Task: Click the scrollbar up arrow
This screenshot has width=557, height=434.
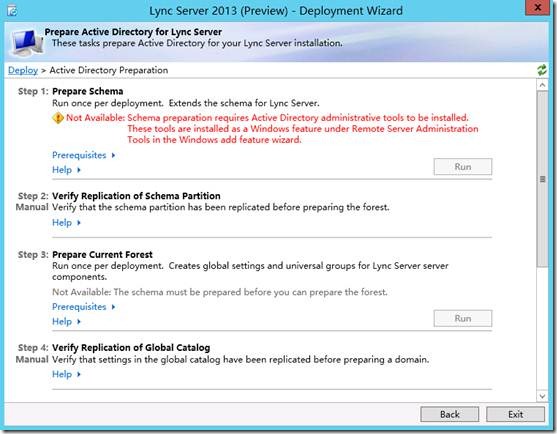Action: coord(542,85)
